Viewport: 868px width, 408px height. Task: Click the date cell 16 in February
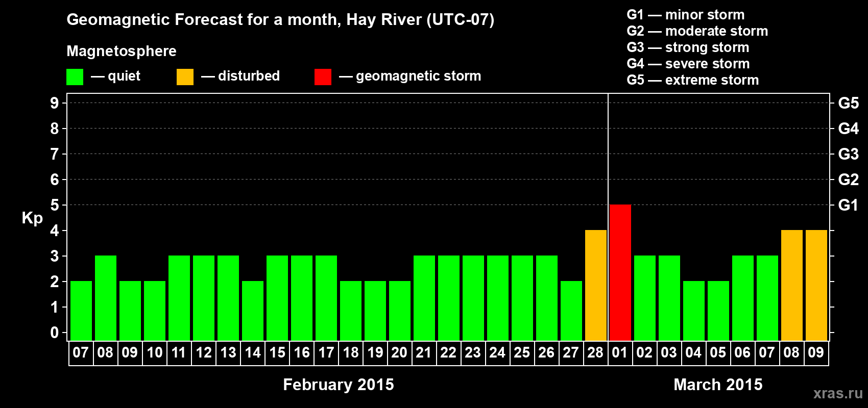tap(302, 353)
